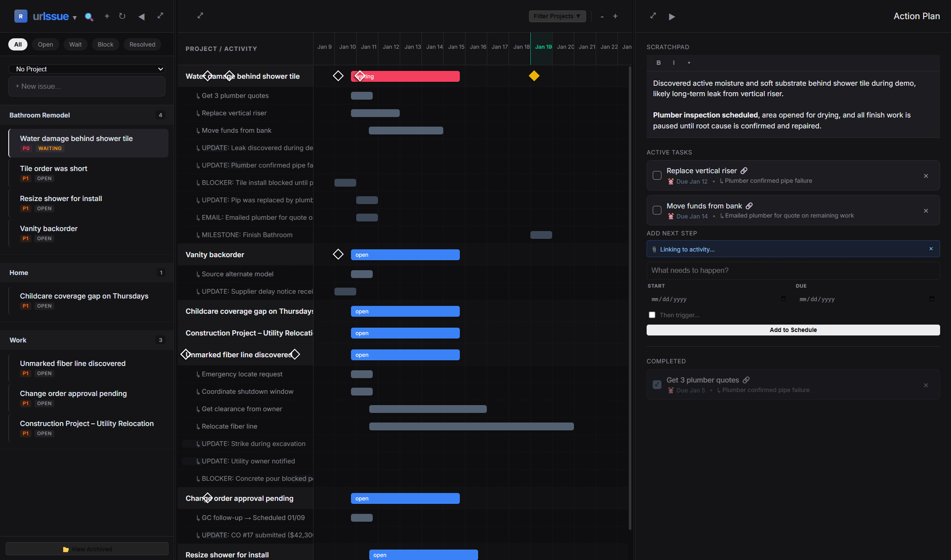Open the 'Filter Projects' dropdown
This screenshot has height=560, width=951.
[557, 16]
